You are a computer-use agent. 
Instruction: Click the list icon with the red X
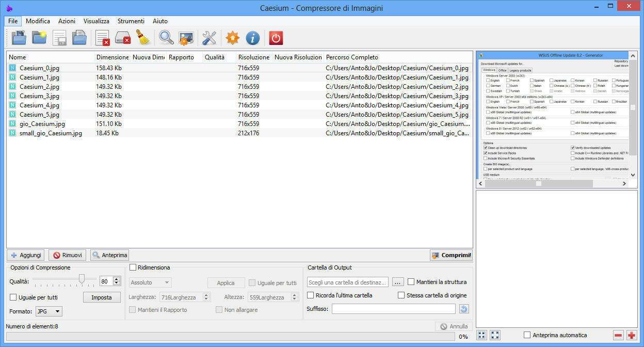(102, 38)
